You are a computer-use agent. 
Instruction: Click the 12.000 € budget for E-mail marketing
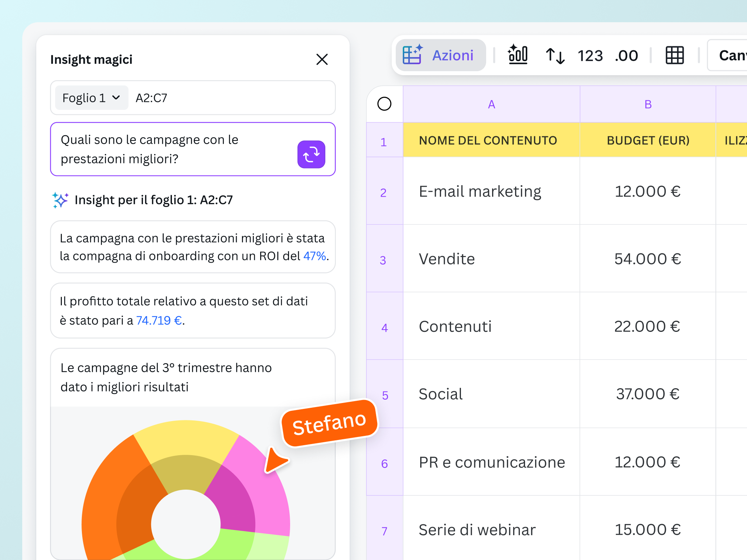pyautogui.click(x=648, y=191)
